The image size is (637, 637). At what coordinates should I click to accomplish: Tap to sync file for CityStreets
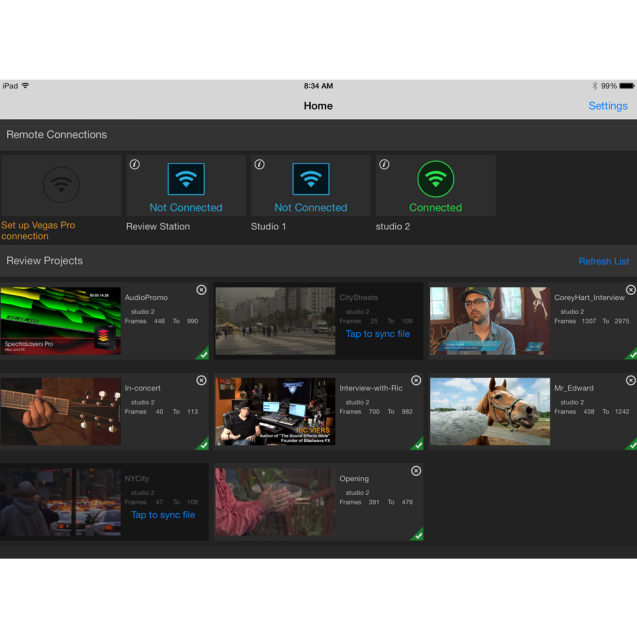coord(377,334)
